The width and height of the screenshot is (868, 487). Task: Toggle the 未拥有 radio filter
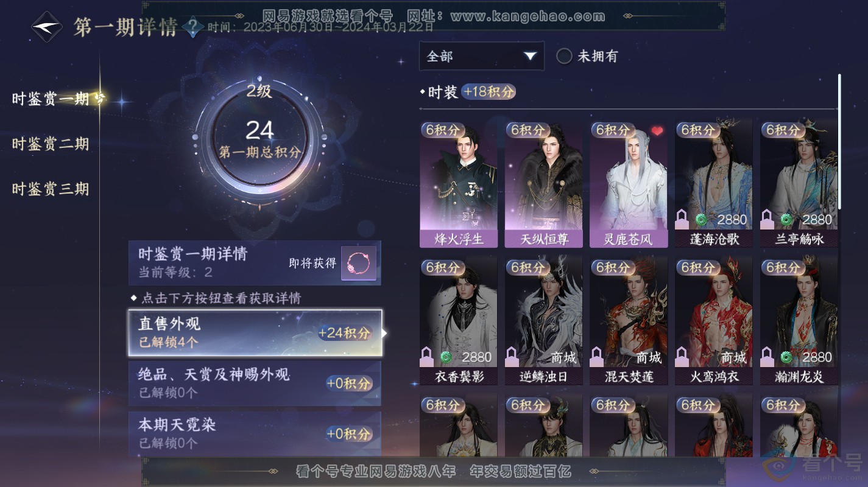564,56
